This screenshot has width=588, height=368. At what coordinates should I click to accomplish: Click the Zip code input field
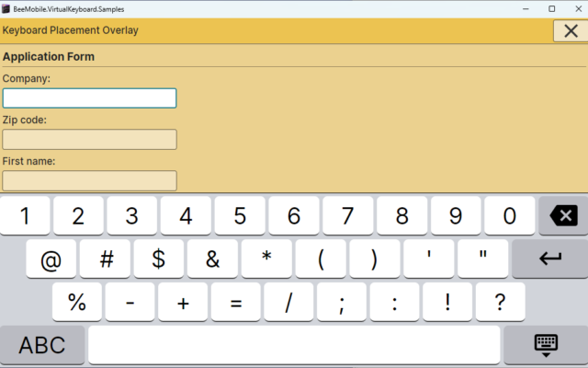pos(89,139)
